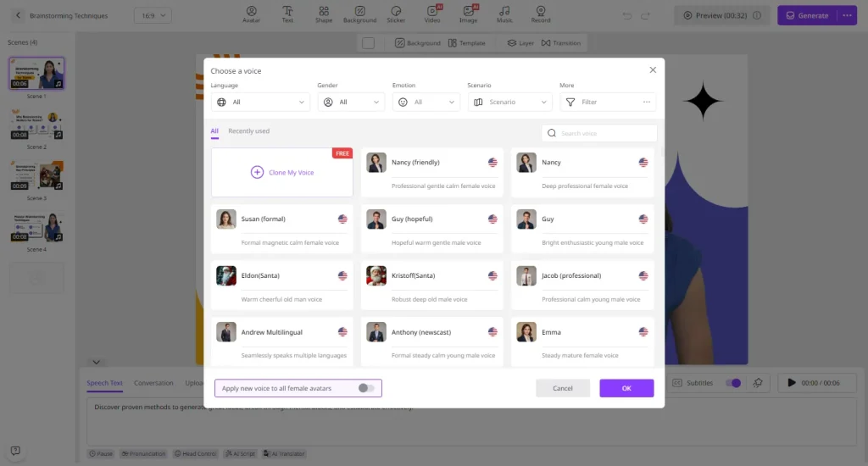The image size is (868, 466).
Task: Confirm voice selection with OK
Action: tap(626, 388)
